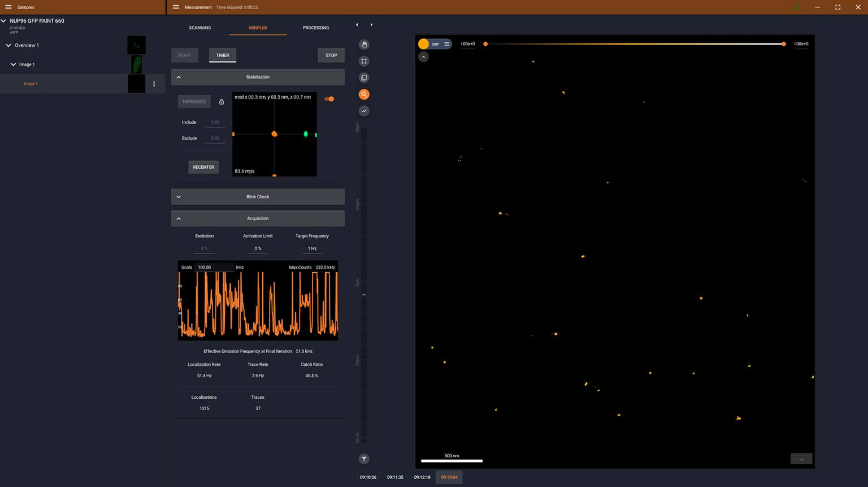
Task: Open the Measurement hamburger menu
Action: pos(176,7)
